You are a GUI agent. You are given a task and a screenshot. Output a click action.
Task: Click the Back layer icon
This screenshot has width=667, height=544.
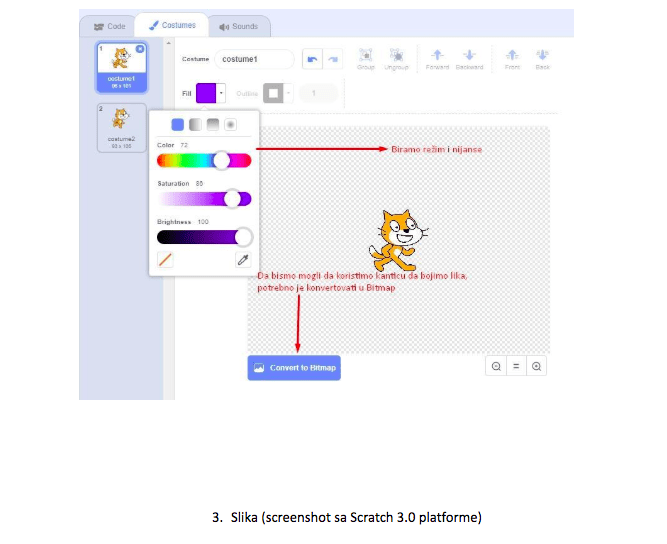point(542,59)
